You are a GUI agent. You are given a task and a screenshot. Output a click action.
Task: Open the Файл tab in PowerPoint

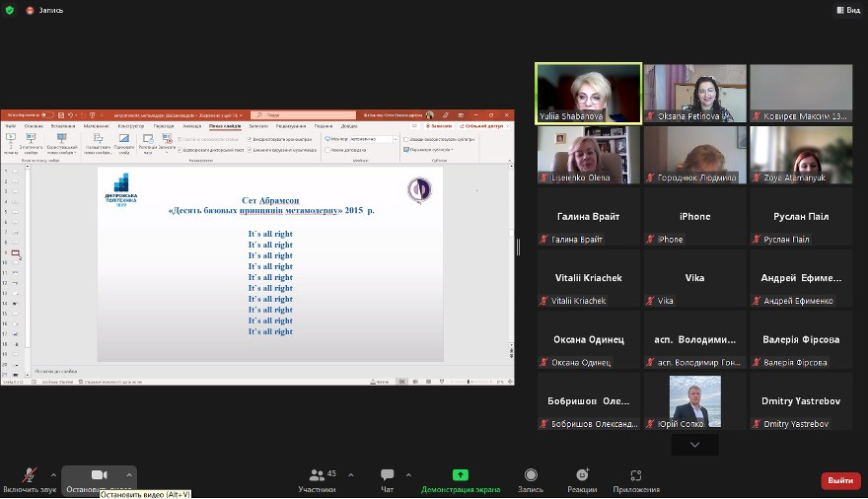coord(11,126)
